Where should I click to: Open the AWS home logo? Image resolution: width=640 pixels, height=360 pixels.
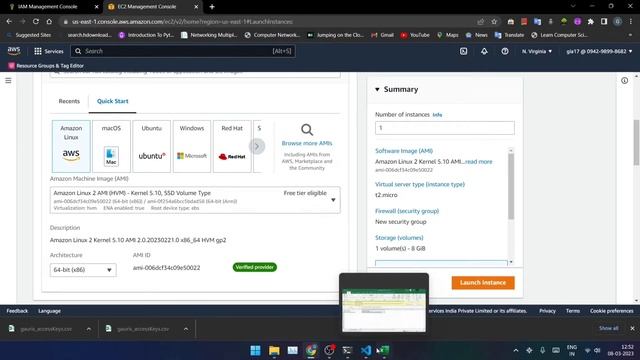14,51
